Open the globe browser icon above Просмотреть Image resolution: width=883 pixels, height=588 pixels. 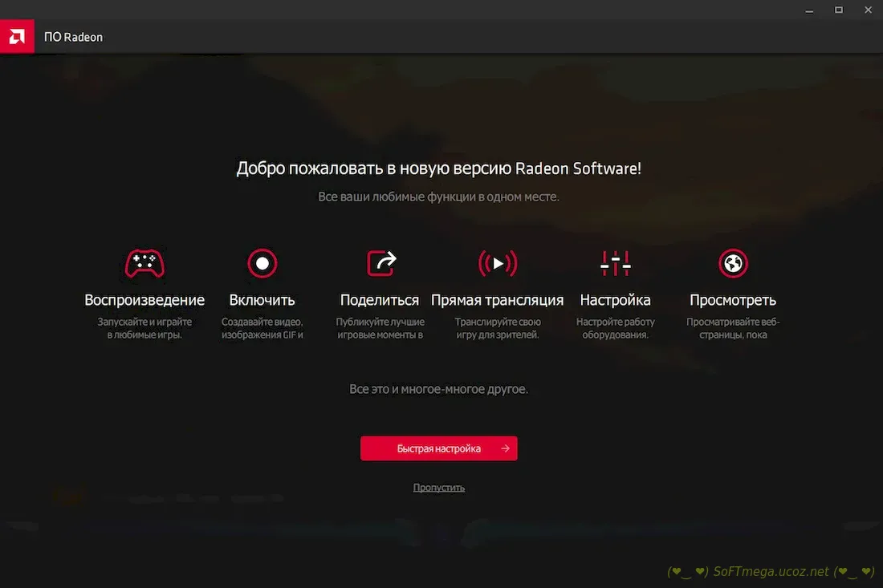733,263
